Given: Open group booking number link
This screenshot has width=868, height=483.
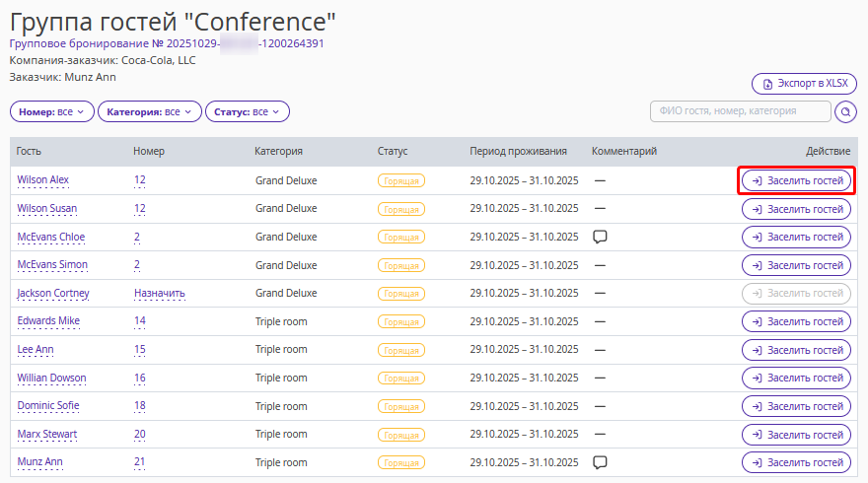Looking at the screenshot, I should click(x=167, y=43).
